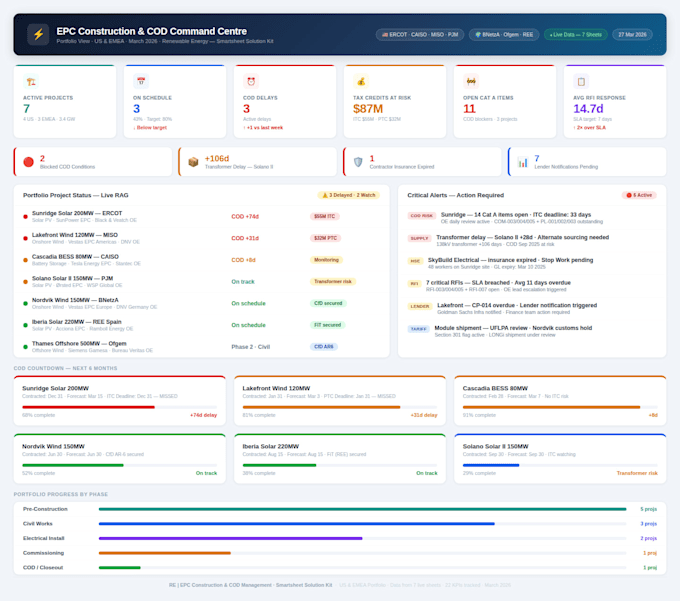Click the LENDER alert label

tap(420, 306)
